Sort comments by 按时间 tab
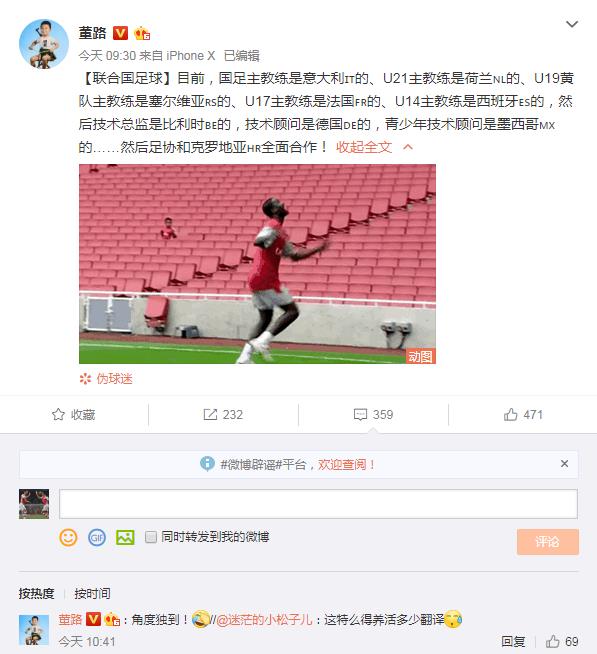Viewport: 597px width, 654px height. 92,593
